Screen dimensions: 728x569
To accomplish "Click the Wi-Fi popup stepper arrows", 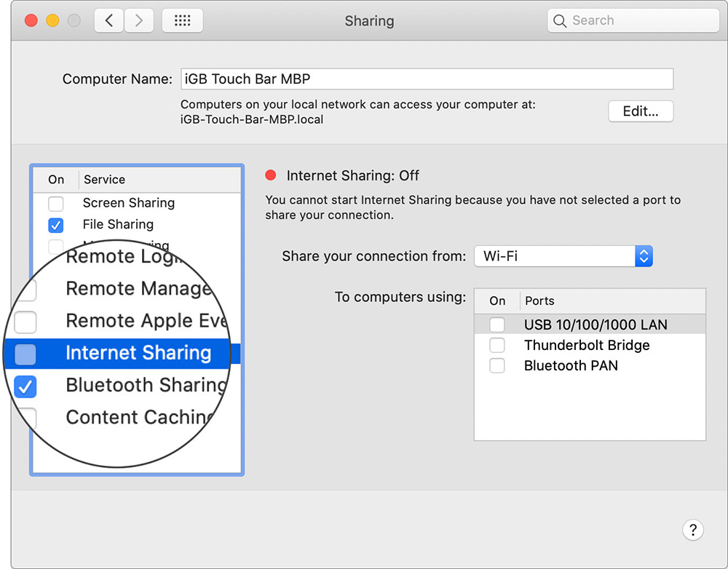I will (644, 256).
